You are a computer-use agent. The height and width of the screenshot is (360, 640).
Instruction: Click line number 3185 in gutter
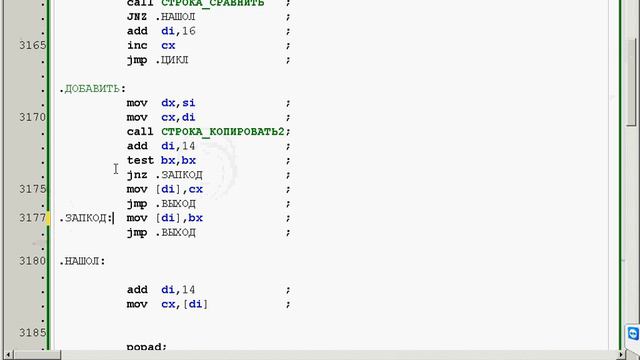[x=33, y=333]
